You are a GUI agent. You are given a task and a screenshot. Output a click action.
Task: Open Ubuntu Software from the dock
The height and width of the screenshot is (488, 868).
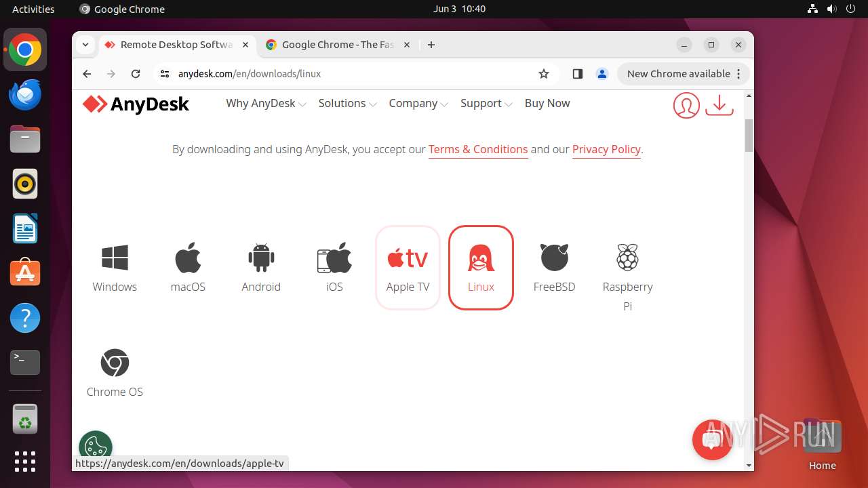click(25, 273)
